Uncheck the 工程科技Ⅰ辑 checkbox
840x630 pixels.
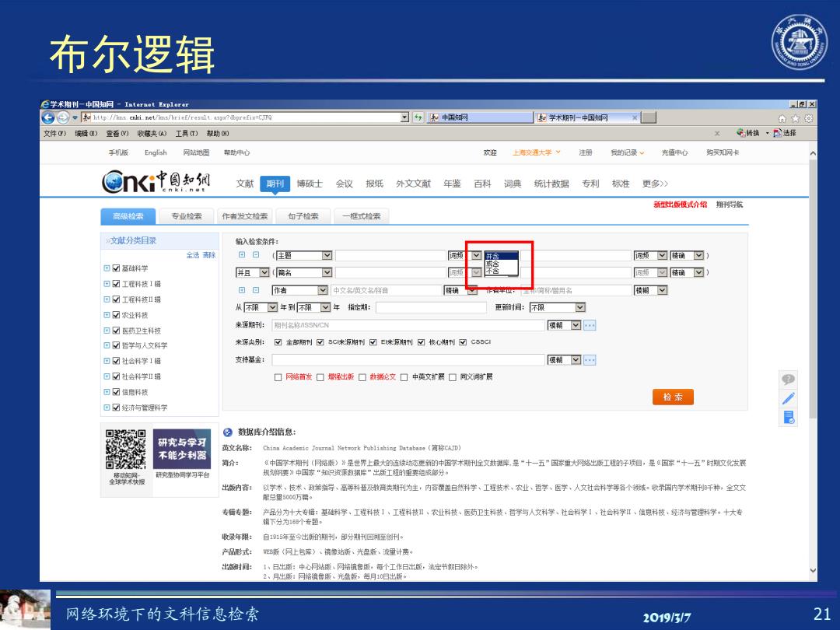[116, 284]
